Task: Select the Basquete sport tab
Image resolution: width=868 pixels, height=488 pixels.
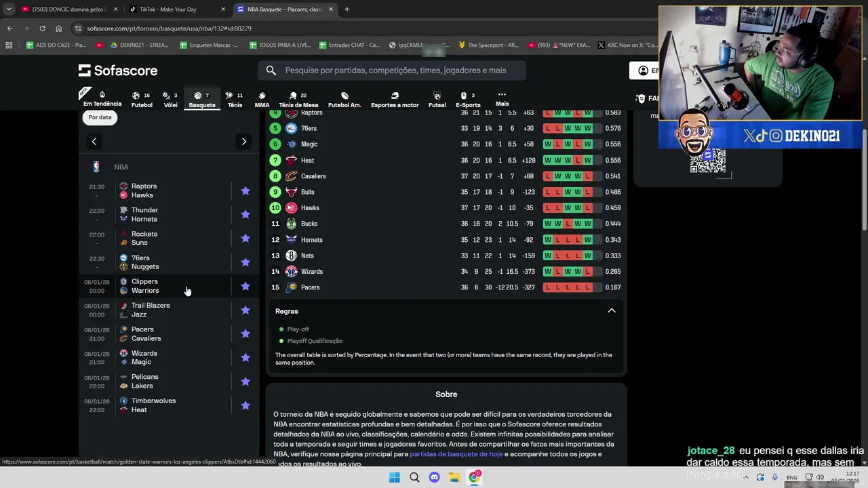Action: click(x=202, y=100)
